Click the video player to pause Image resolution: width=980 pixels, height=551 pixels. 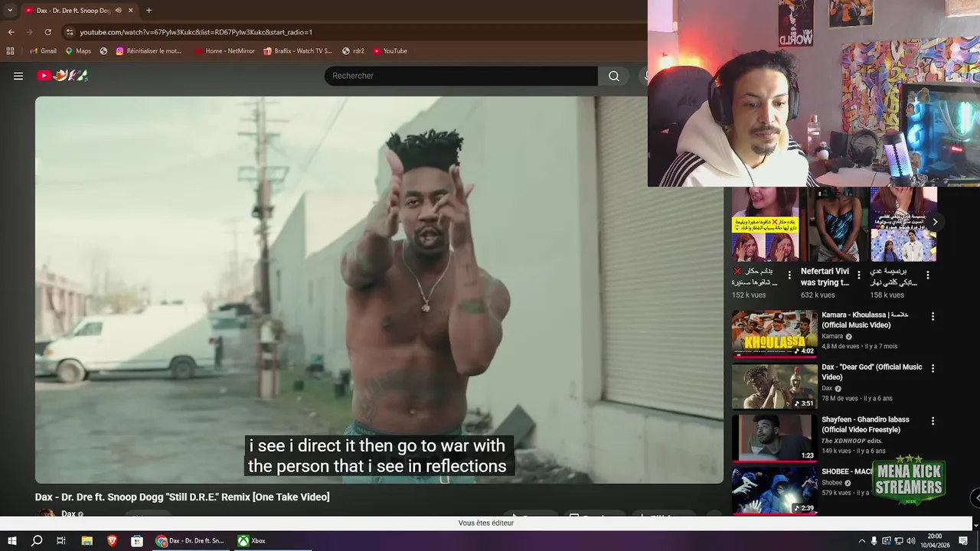click(x=379, y=289)
